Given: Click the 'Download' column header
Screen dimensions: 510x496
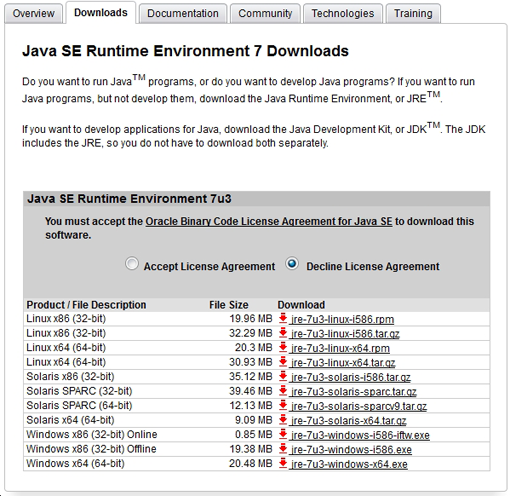Looking at the screenshot, I should (x=301, y=305).
